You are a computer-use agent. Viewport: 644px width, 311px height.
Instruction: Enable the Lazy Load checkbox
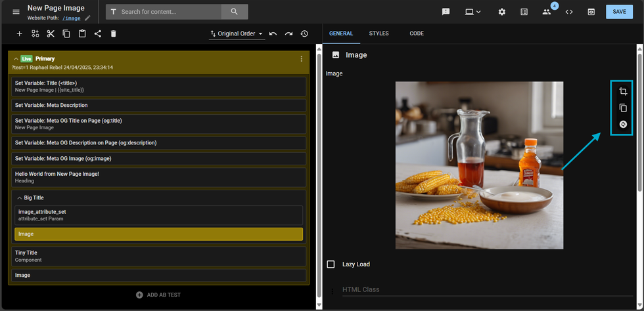tap(331, 264)
